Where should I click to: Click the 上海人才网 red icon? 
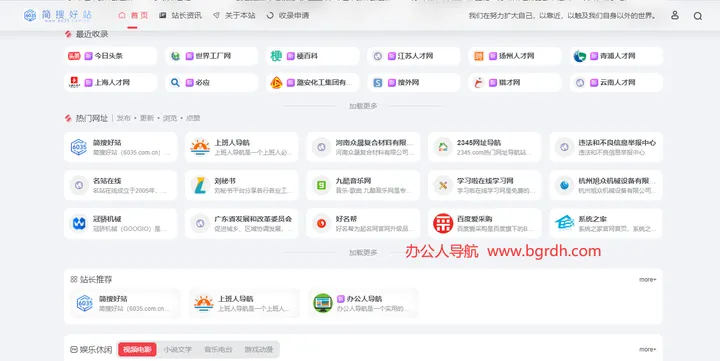74,83
